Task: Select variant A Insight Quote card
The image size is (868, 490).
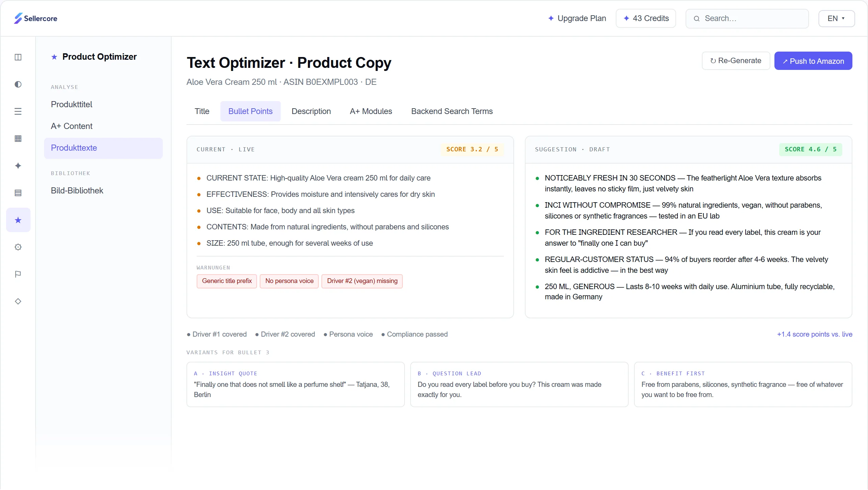Action: (x=296, y=384)
